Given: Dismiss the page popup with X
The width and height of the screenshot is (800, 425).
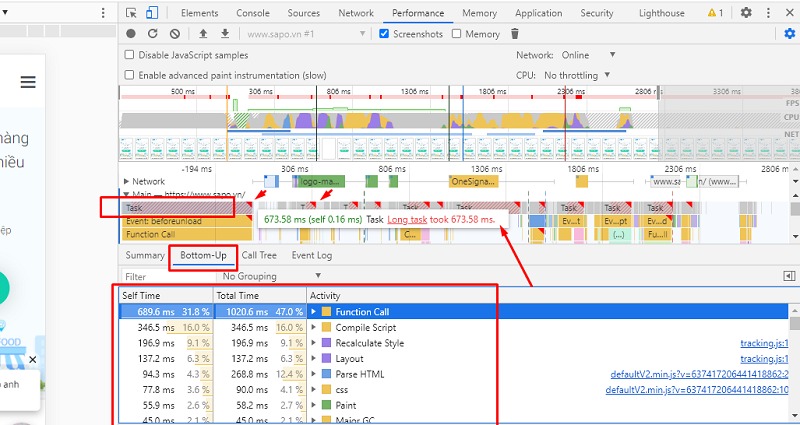Looking at the screenshot, I should 33,360.
